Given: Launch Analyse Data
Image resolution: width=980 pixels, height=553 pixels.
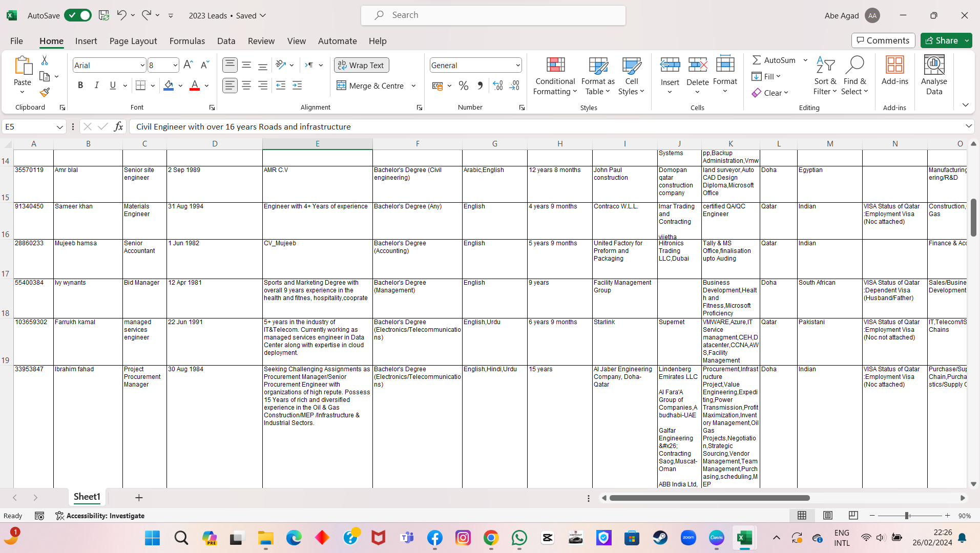Looking at the screenshot, I should tap(934, 76).
